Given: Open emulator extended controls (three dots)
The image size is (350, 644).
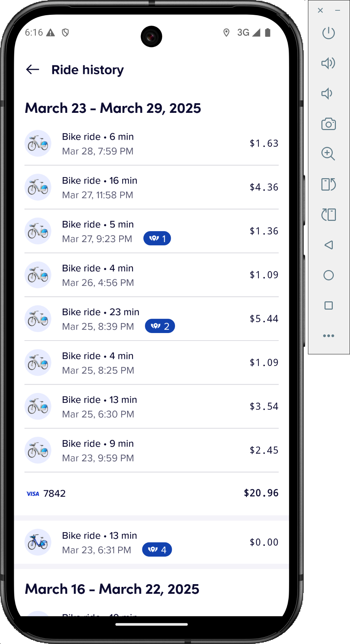Looking at the screenshot, I should tap(328, 336).
